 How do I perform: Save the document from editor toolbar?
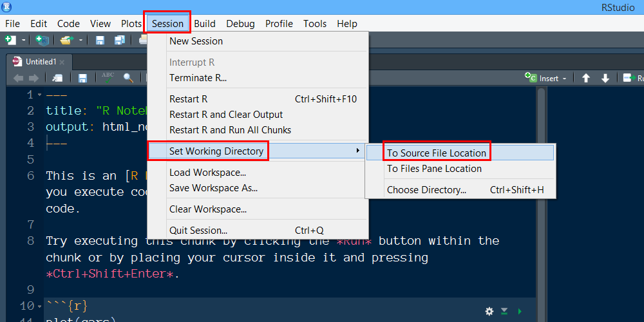point(82,78)
